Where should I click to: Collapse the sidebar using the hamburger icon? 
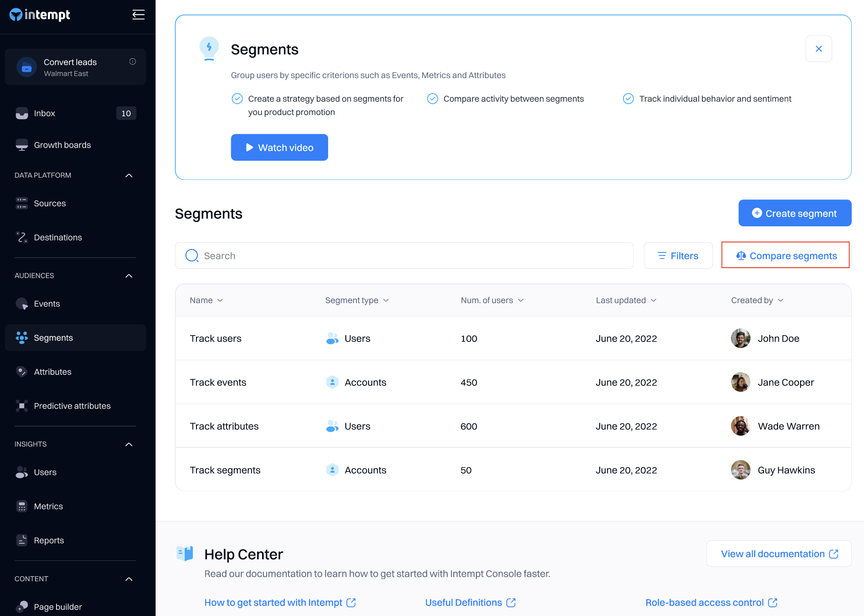pos(138,15)
